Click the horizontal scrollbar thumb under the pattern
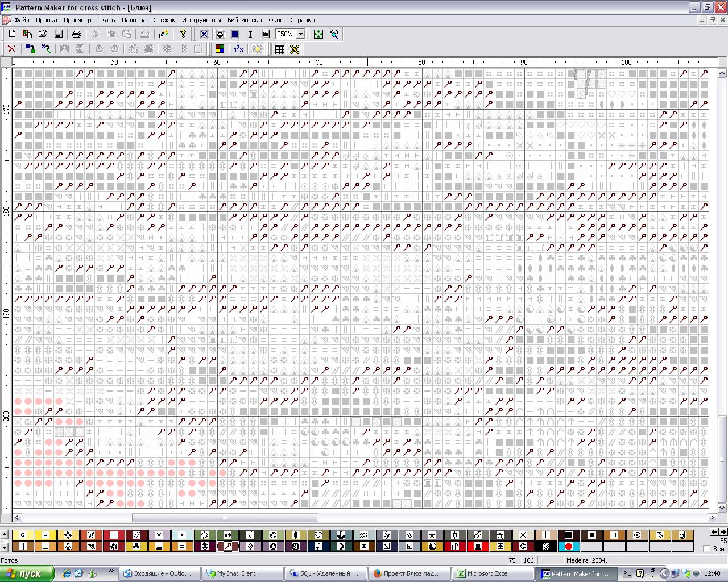Image resolution: width=728 pixels, height=582 pixels. click(225, 518)
